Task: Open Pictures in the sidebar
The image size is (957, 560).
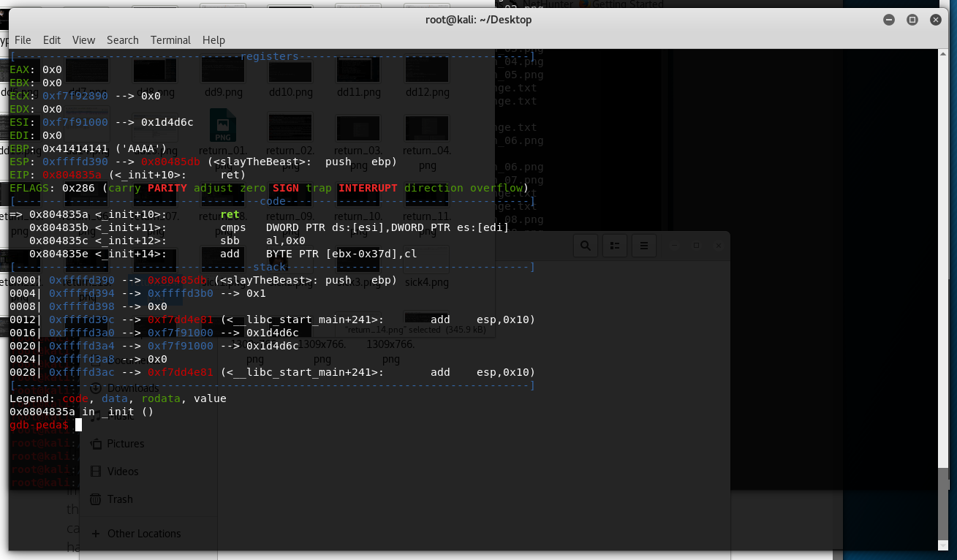Action: tap(125, 444)
